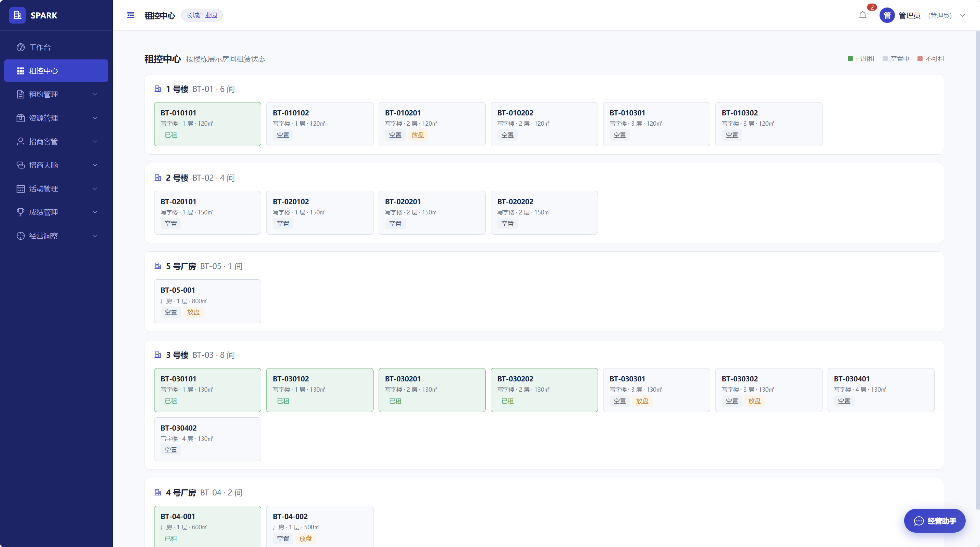Click the BT-030102 room title

coord(291,379)
